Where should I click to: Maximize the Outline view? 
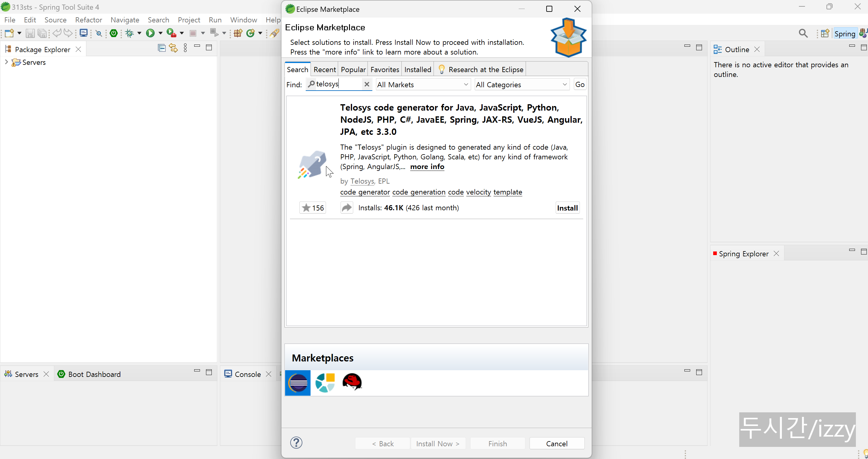[864, 48]
